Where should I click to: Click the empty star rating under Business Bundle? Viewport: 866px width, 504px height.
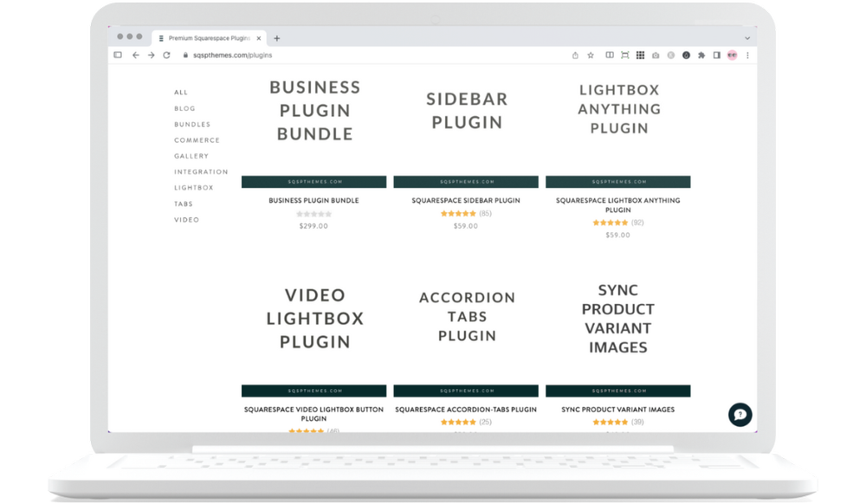tap(313, 214)
